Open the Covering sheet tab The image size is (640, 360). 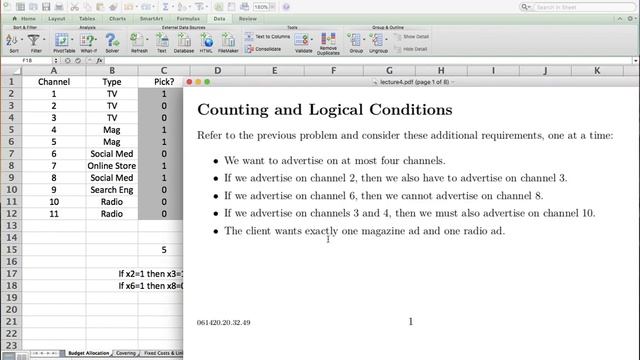126,353
